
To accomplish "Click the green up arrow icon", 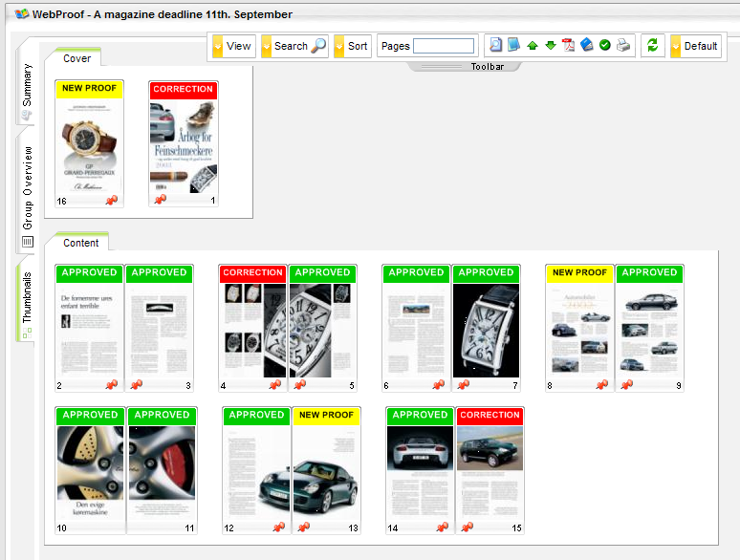I will (x=533, y=46).
